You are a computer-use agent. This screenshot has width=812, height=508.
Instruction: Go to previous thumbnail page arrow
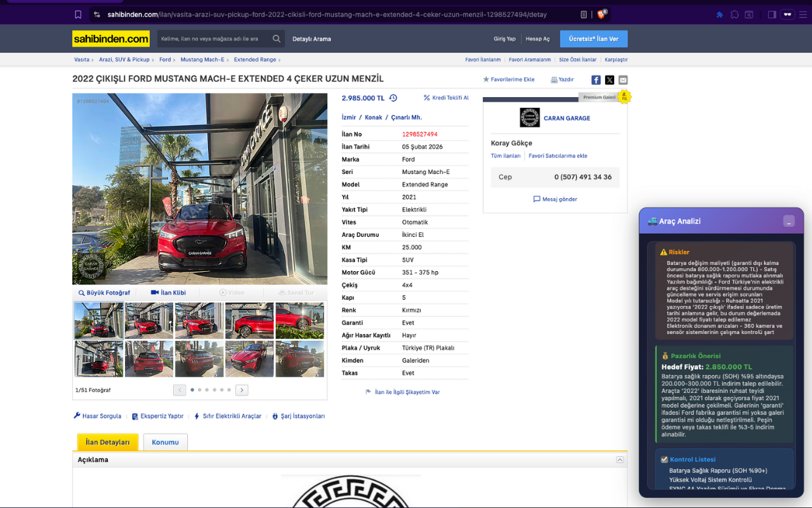(180, 390)
